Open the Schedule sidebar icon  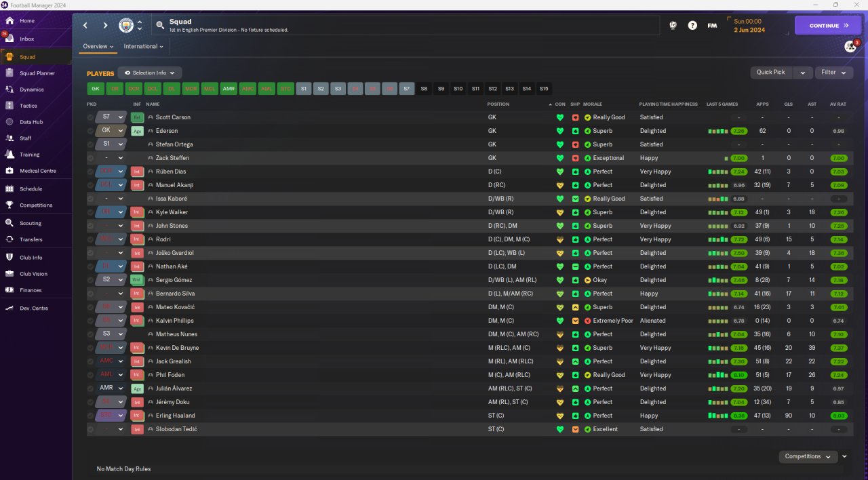pyautogui.click(x=9, y=189)
